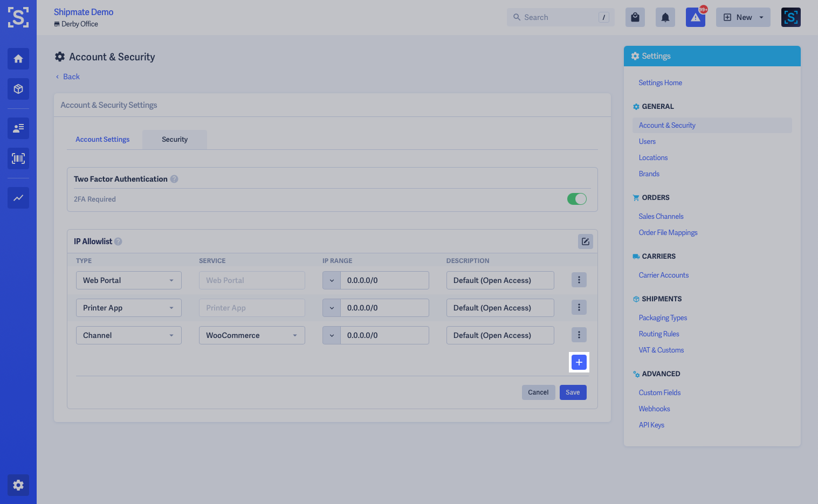Click IP range field in Web Portal row

pyautogui.click(x=384, y=280)
